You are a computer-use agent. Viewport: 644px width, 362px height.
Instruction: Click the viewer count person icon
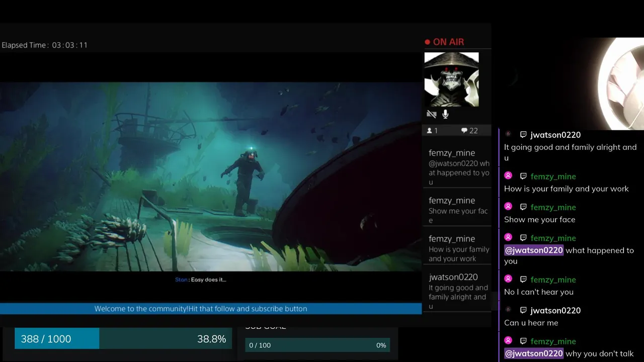(x=429, y=131)
